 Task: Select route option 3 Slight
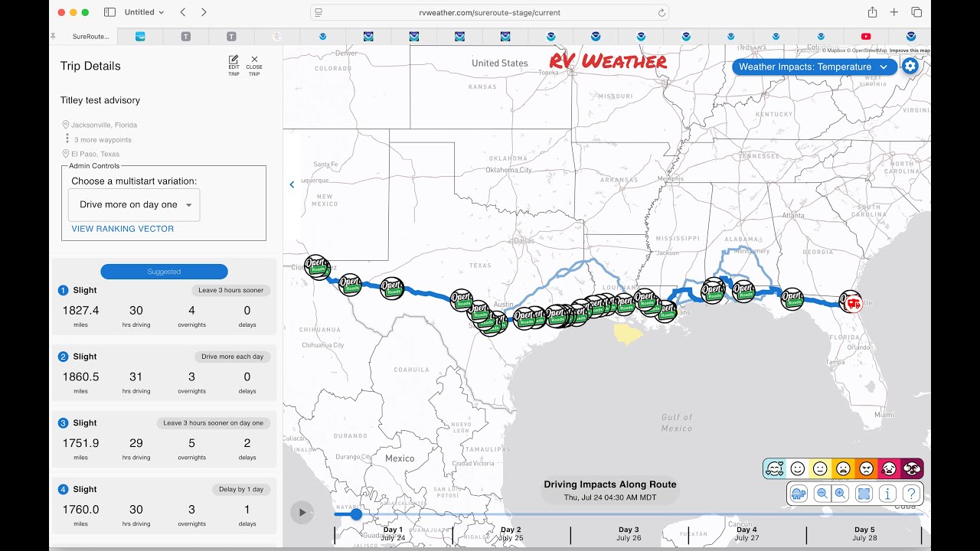tap(164, 441)
